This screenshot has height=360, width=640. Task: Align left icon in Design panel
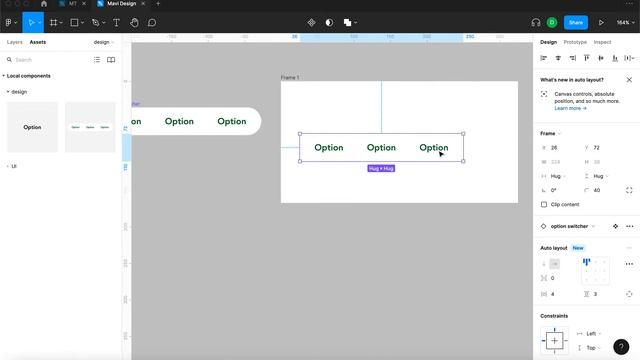pyautogui.click(x=544, y=58)
